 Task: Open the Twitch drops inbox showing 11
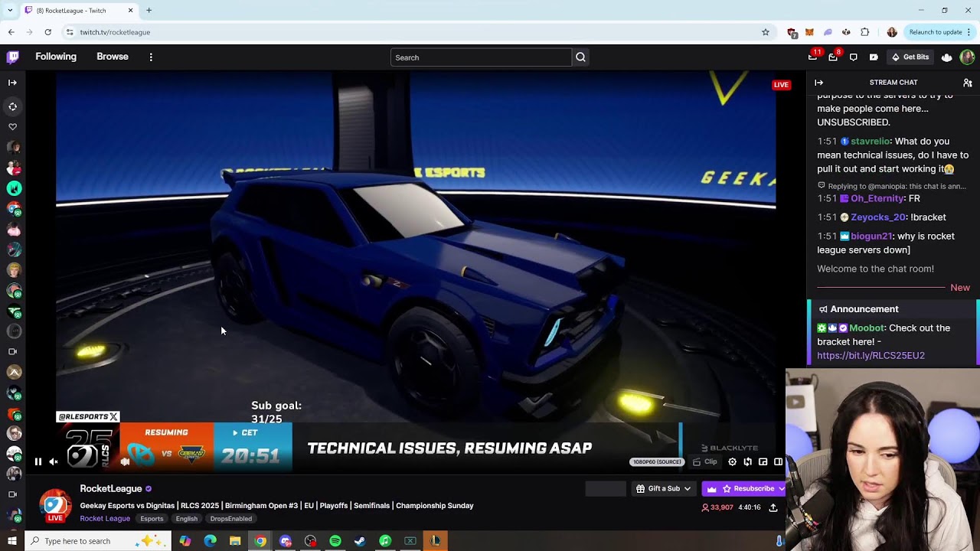[x=813, y=57]
